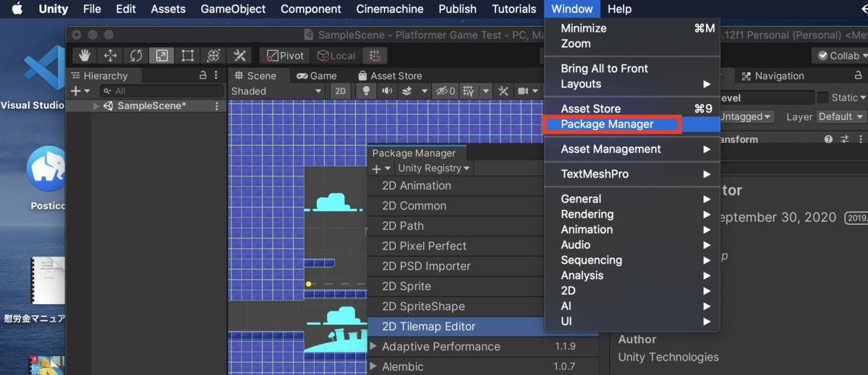This screenshot has height=375, width=868.
Task: Switch to the Navigation tab
Action: coord(772,76)
